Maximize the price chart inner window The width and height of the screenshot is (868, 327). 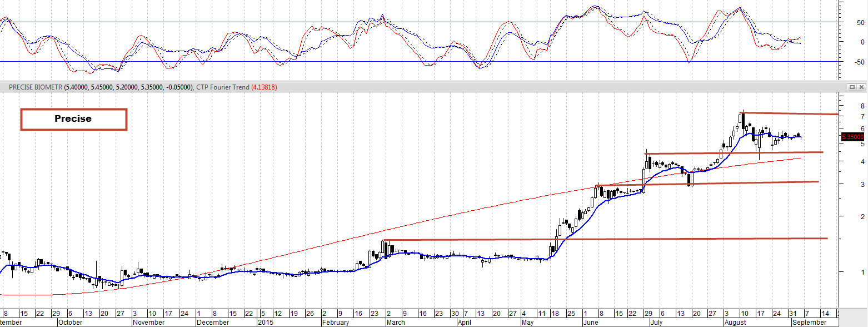point(852,87)
